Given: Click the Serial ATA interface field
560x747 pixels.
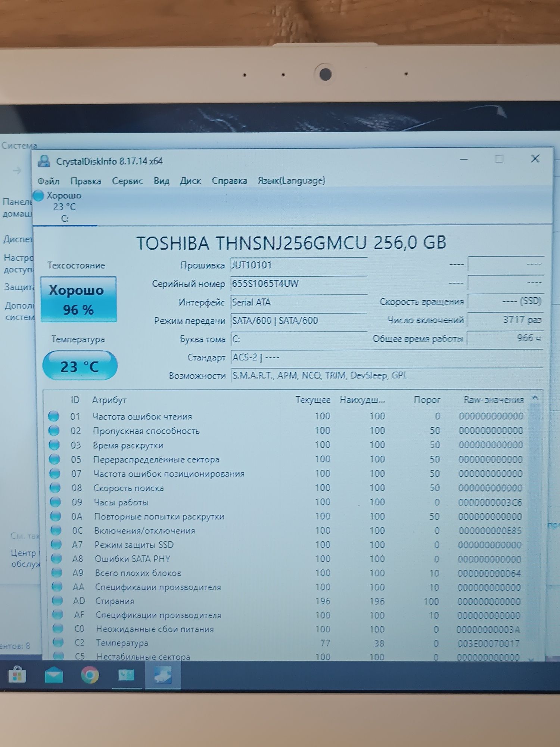Looking at the screenshot, I should pyautogui.click(x=299, y=302).
